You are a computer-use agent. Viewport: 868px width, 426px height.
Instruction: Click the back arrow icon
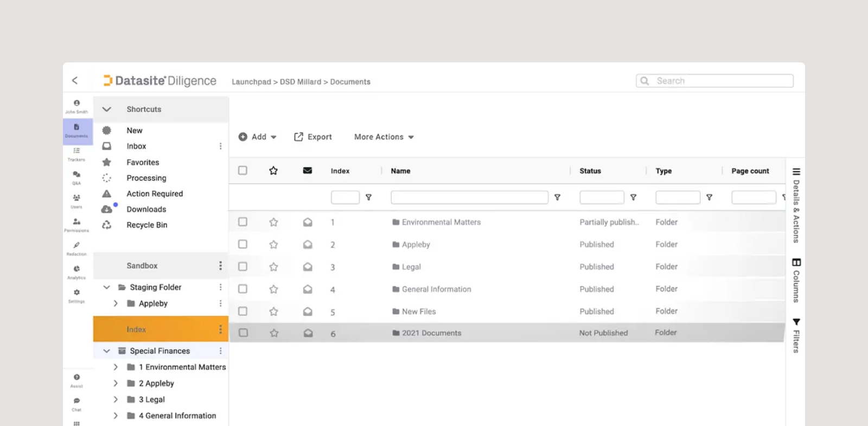click(x=75, y=80)
